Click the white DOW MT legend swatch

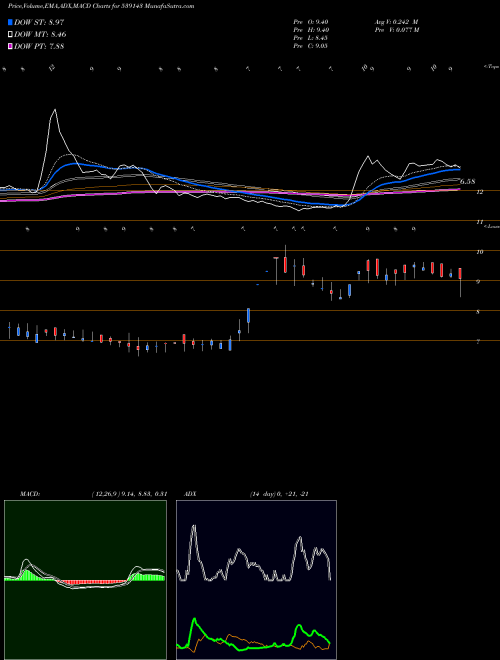10,35
